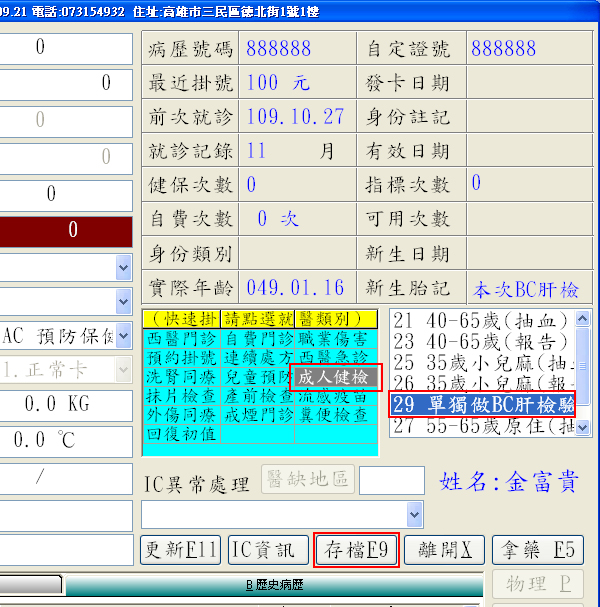This screenshot has height=607, width=600.
Task: Choose 西醫門診 in quick registration grid
Action: pos(180,340)
